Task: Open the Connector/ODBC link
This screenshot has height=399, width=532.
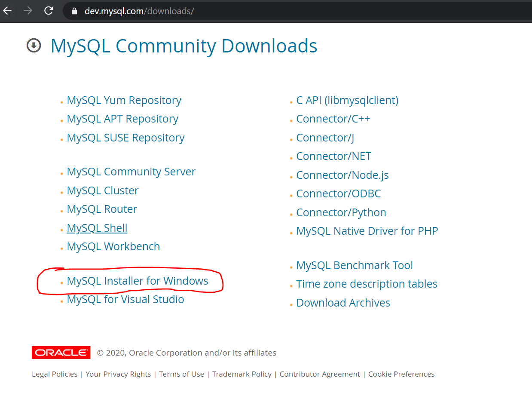Action: tap(339, 194)
